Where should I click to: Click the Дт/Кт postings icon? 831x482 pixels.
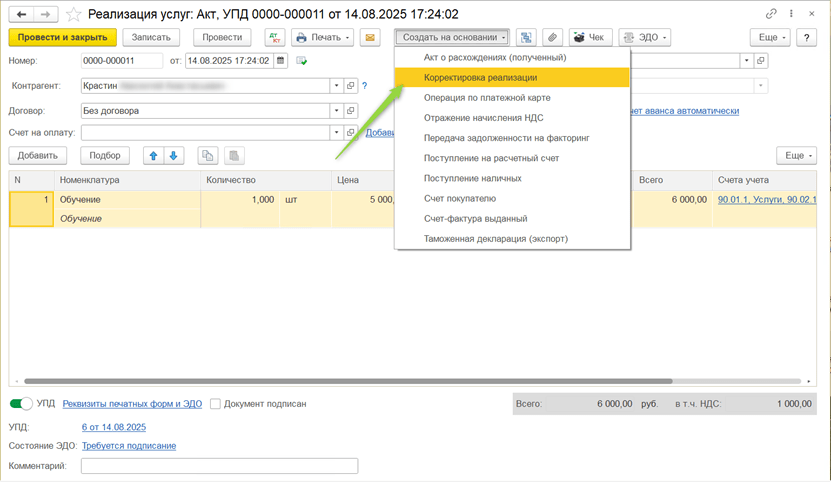tap(275, 38)
